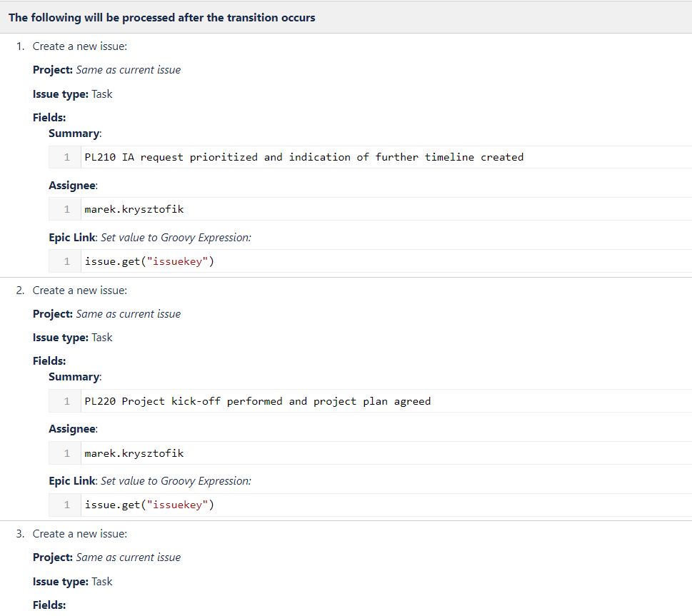Click "Project: Same as current issue" in second item
This screenshot has height=616, width=692.
click(106, 314)
